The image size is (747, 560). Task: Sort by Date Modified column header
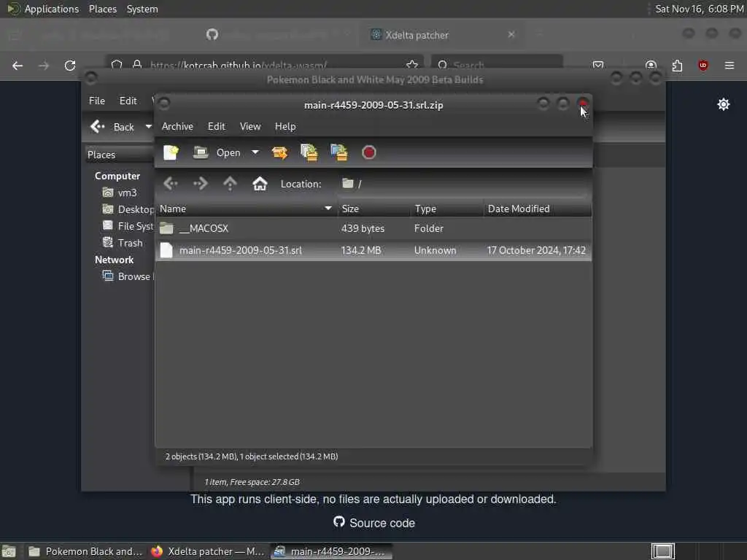click(538, 209)
